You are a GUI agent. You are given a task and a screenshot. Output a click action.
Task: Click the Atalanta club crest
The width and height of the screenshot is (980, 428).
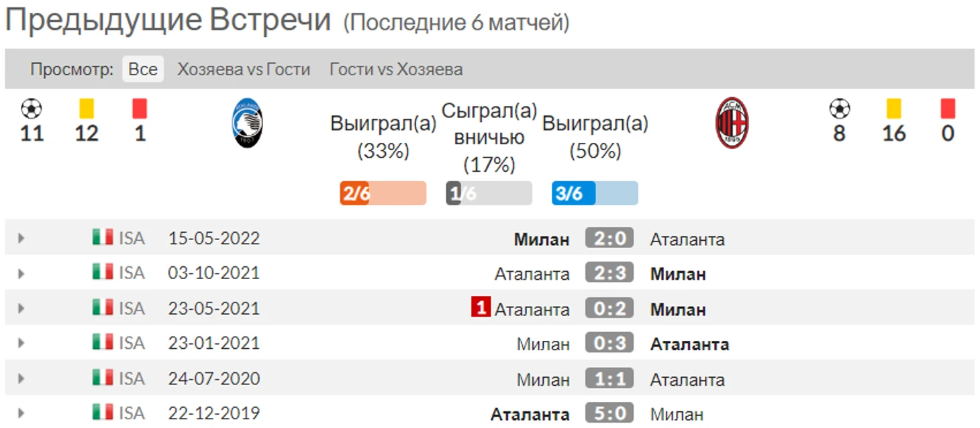click(247, 123)
